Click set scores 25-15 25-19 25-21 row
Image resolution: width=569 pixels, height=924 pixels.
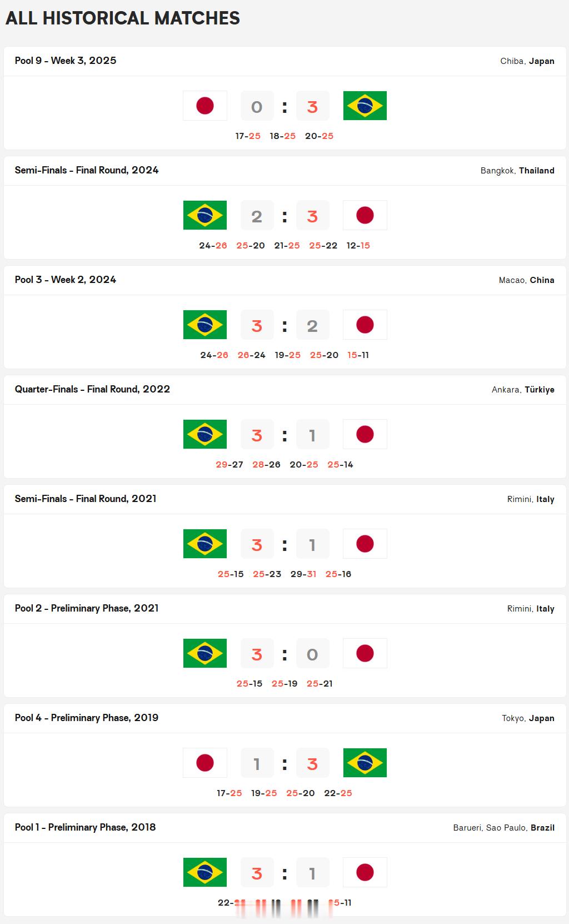click(x=284, y=684)
